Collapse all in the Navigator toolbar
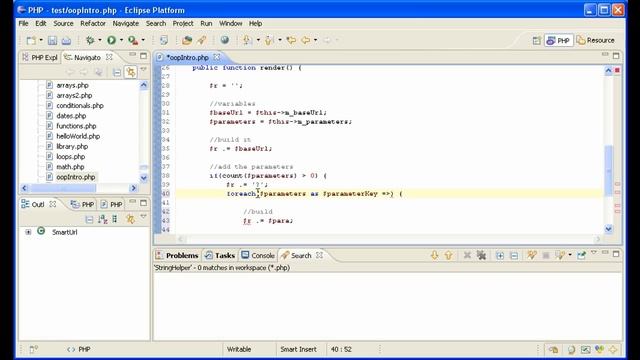The height and width of the screenshot is (360, 640). click(x=117, y=73)
